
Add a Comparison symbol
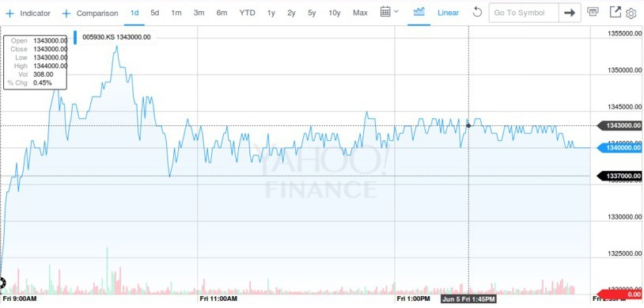pos(90,13)
